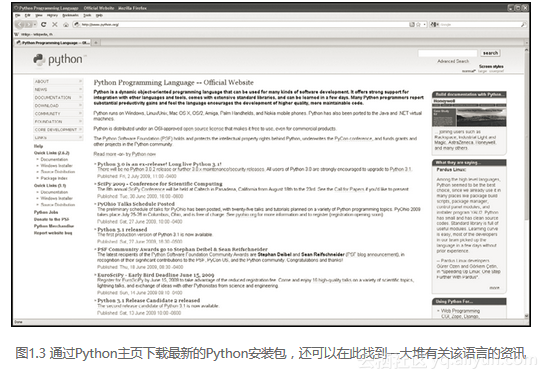This screenshot has width=548, height=380.
Task: Reload the page with the refresh icon
Action: point(44,24)
